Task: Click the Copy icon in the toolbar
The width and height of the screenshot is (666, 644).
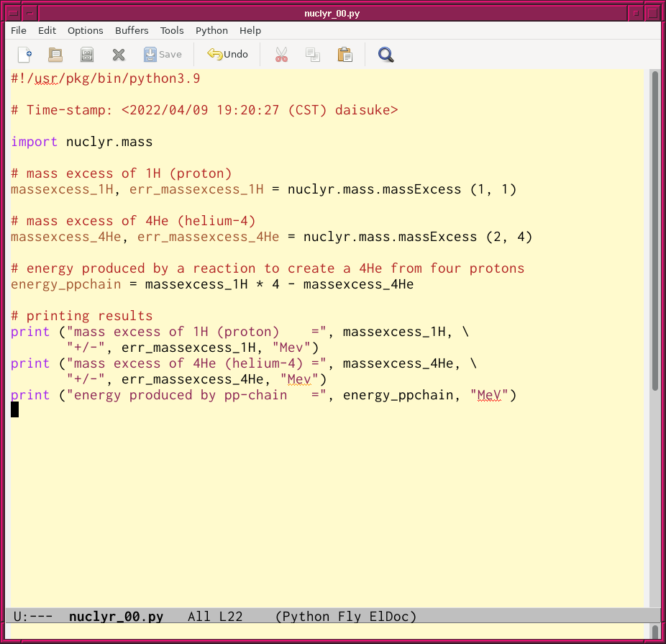Action: point(312,55)
